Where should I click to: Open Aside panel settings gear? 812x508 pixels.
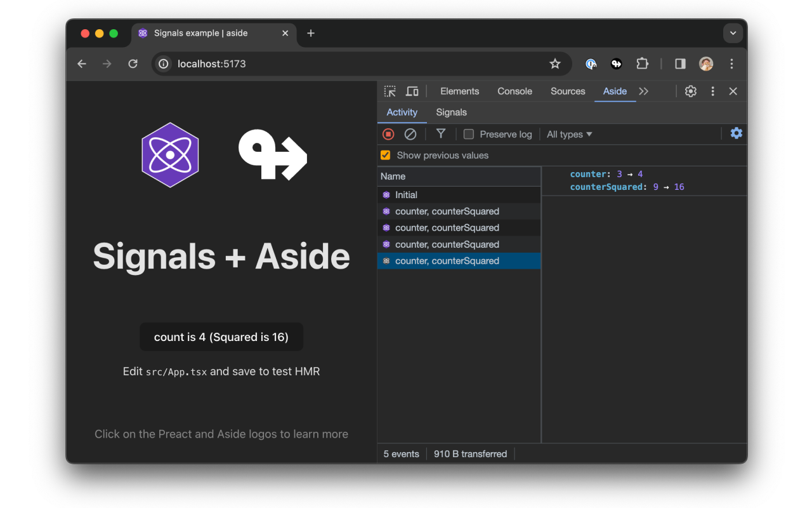[737, 133]
